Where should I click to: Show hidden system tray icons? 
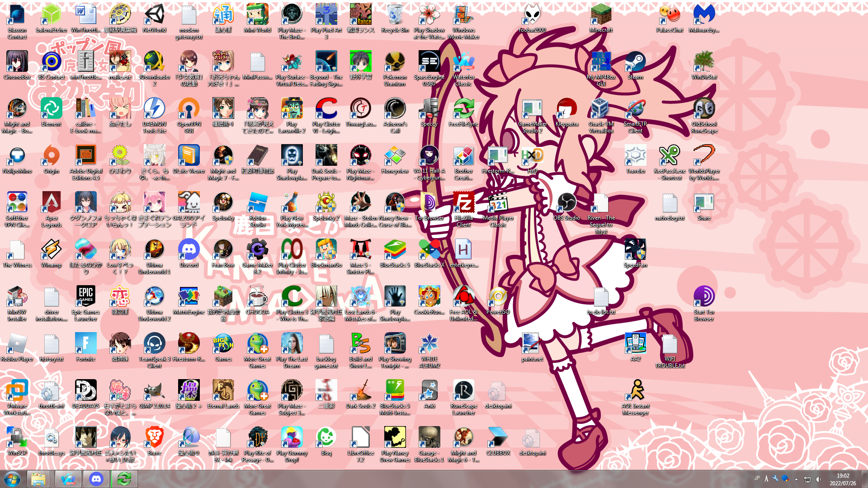pyautogui.click(x=796, y=479)
